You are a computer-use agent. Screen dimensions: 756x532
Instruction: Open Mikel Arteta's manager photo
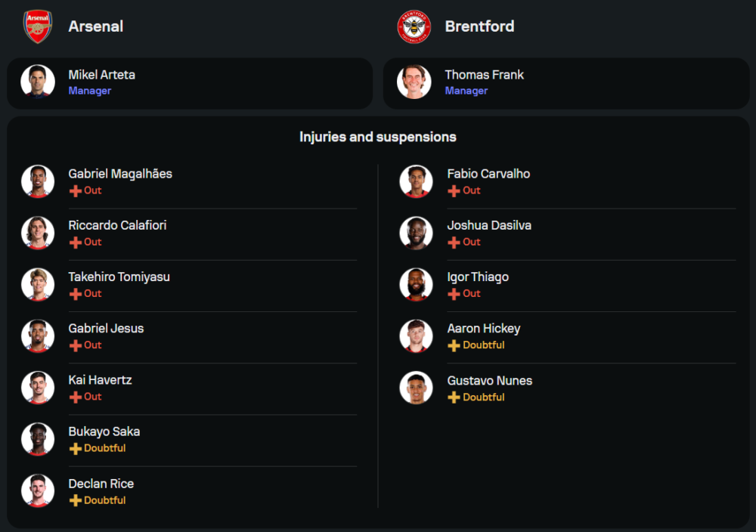click(37, 82)
